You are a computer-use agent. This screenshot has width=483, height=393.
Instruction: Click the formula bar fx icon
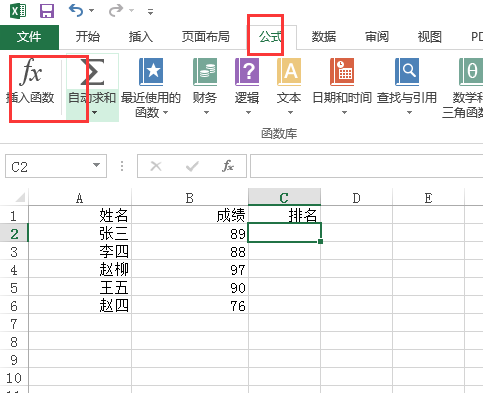[x=228, y=166]
